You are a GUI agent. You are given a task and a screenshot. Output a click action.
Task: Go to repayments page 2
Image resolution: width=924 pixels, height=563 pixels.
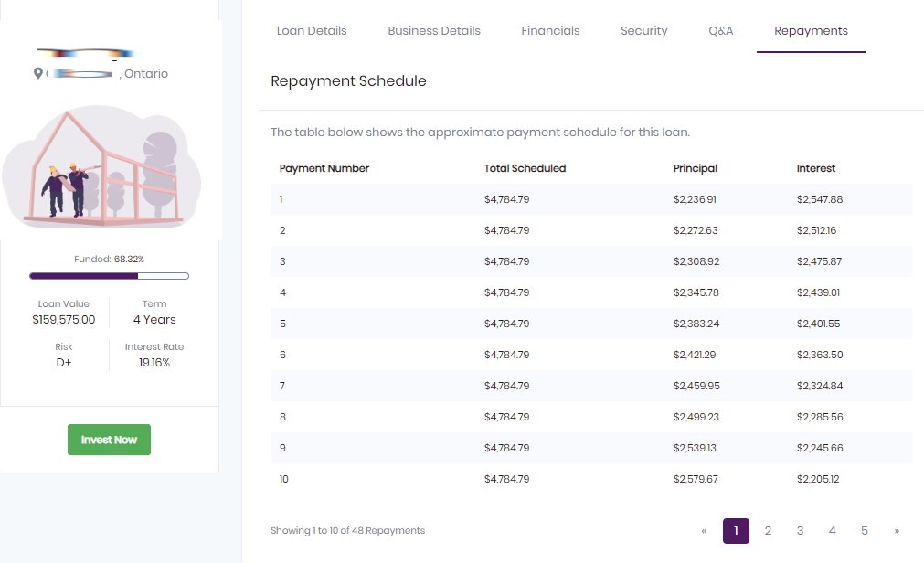click(768, 531)
